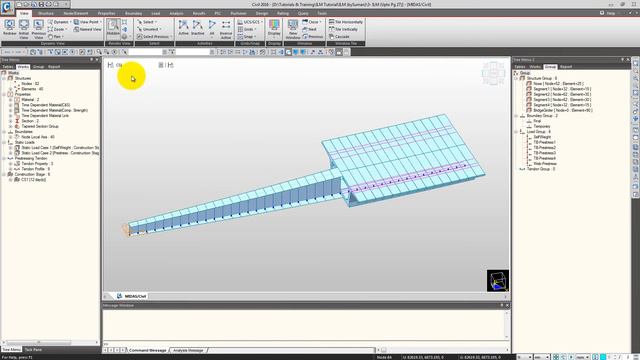Screen dimensions: 640x360
Task: Open the Boundary ribbon tab
Action: tap(133, 13)
